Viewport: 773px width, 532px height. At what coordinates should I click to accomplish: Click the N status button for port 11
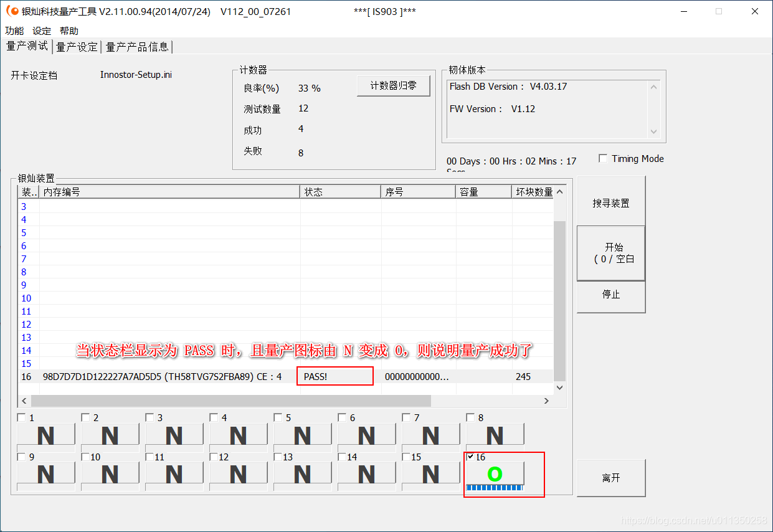point(174,473)
